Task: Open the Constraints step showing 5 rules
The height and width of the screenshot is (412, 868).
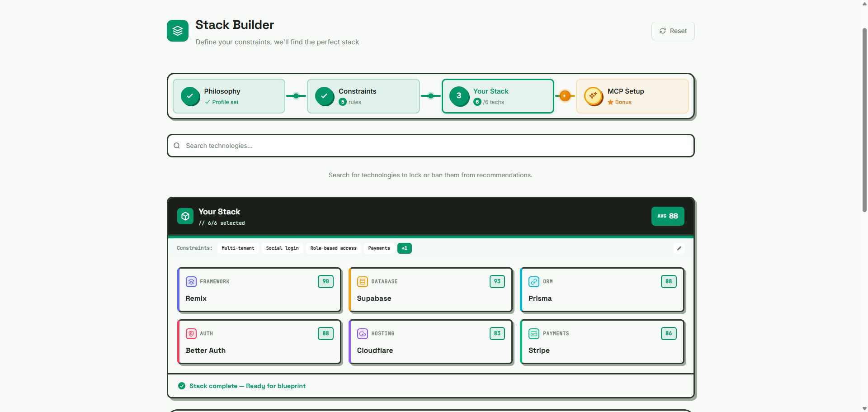Action: point(363,96)
